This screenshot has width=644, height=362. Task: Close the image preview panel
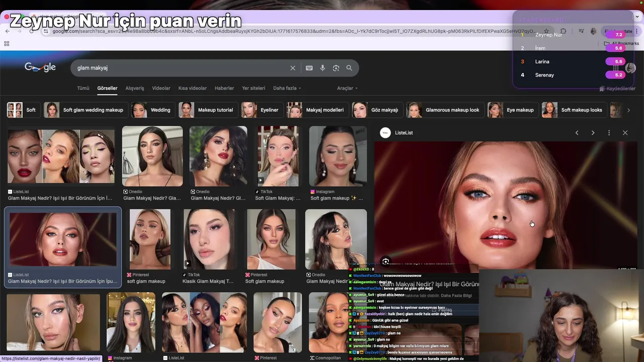625,133
